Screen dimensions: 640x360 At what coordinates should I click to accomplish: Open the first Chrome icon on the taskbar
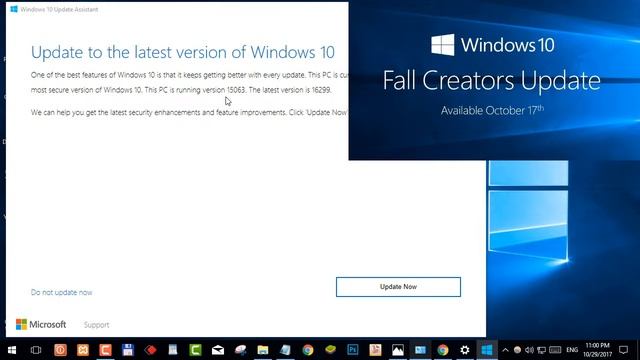tap(308, 350)
